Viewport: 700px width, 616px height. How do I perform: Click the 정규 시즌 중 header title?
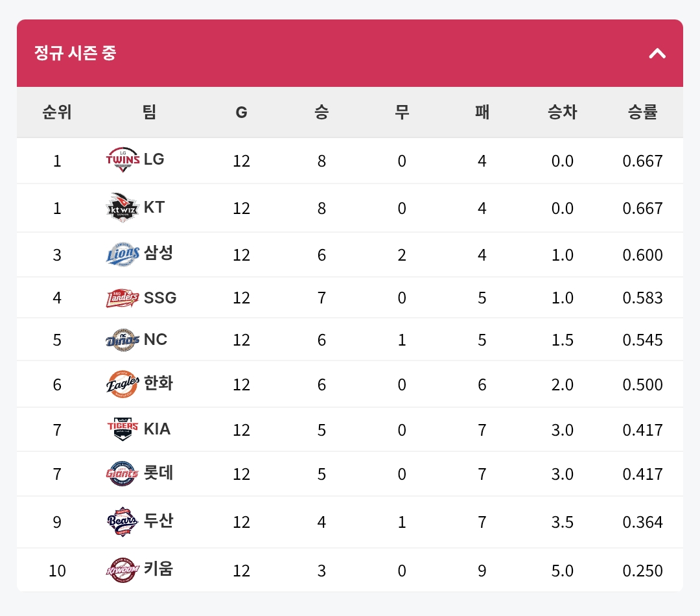click(75, 53)
